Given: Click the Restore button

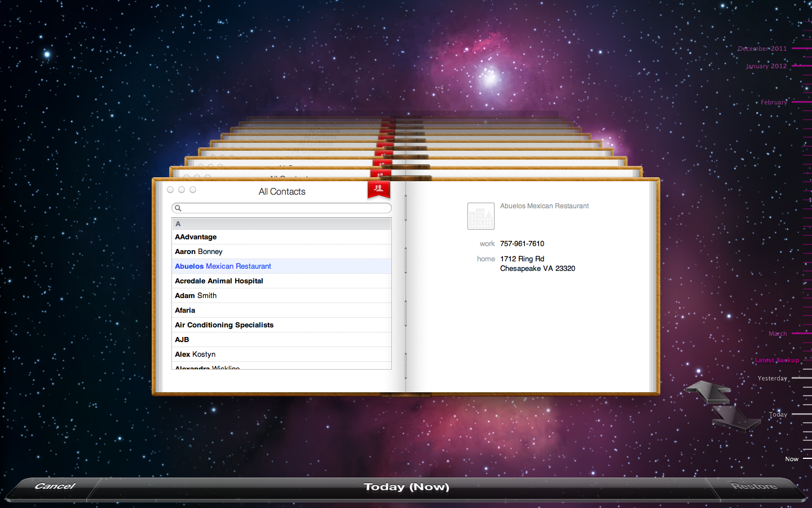Looking at the screenshot, I should pyautogui.click(x=754, y=487).
